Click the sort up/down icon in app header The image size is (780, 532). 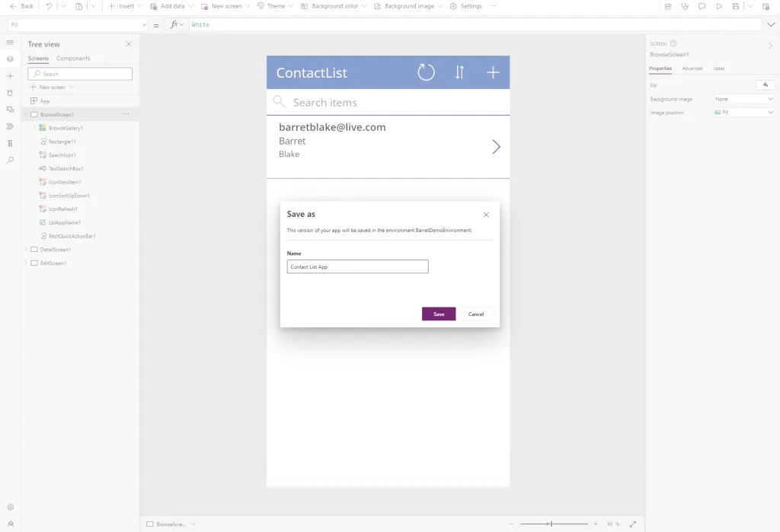459,73
